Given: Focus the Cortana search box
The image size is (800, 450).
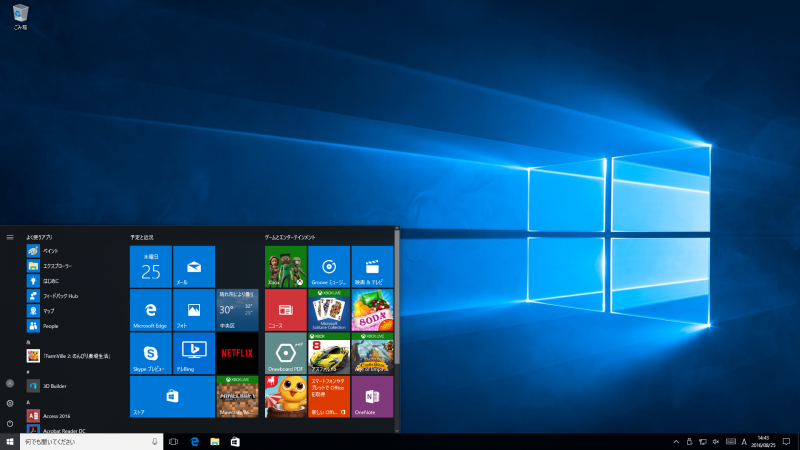Looking at the screenshot, I should (x=91, y=442).
